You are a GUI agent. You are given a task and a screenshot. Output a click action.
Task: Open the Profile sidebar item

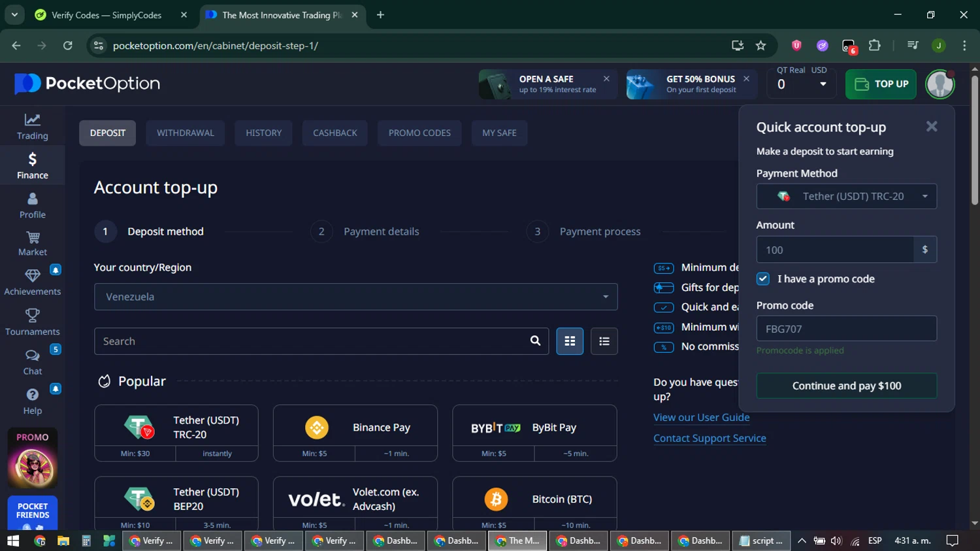[32, 205]
